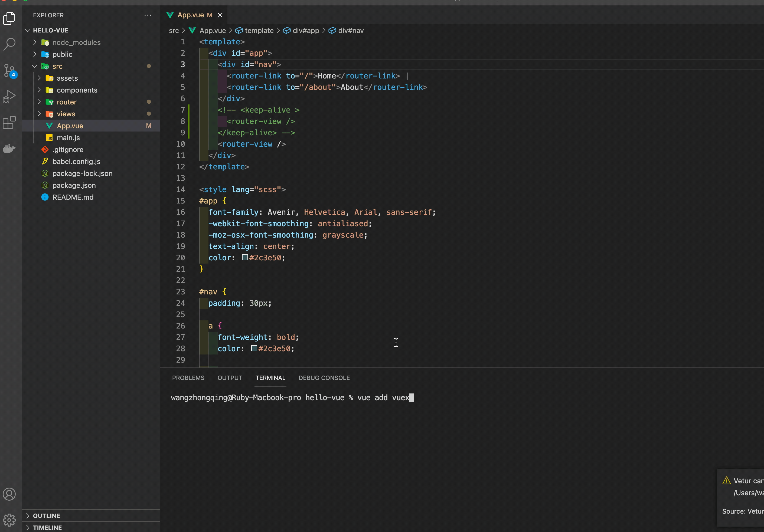764x532 pixels.
Task: Expand the TIMELINE section
Action: click(x=28, y=528)
